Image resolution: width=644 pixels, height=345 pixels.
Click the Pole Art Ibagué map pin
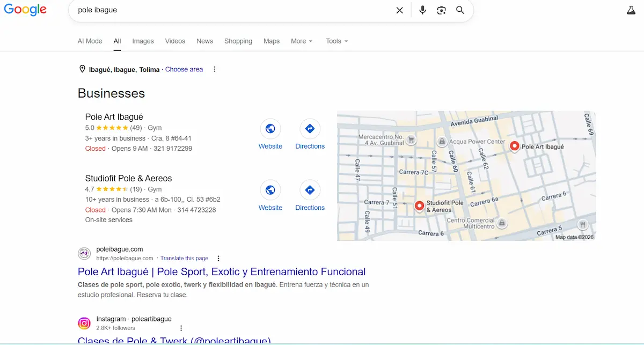514,146
